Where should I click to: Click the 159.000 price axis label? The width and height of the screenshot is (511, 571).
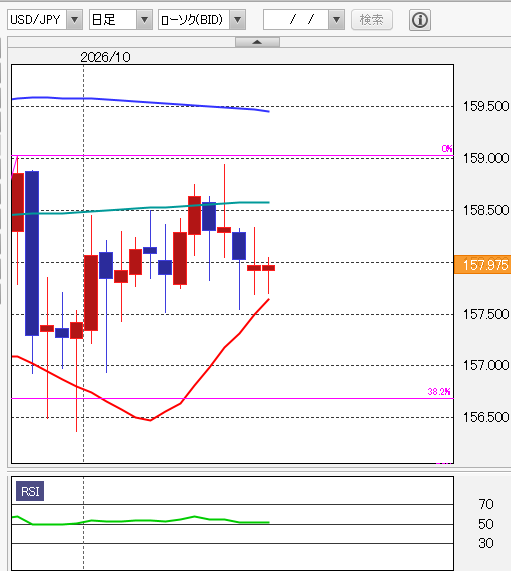click(486, 158)
